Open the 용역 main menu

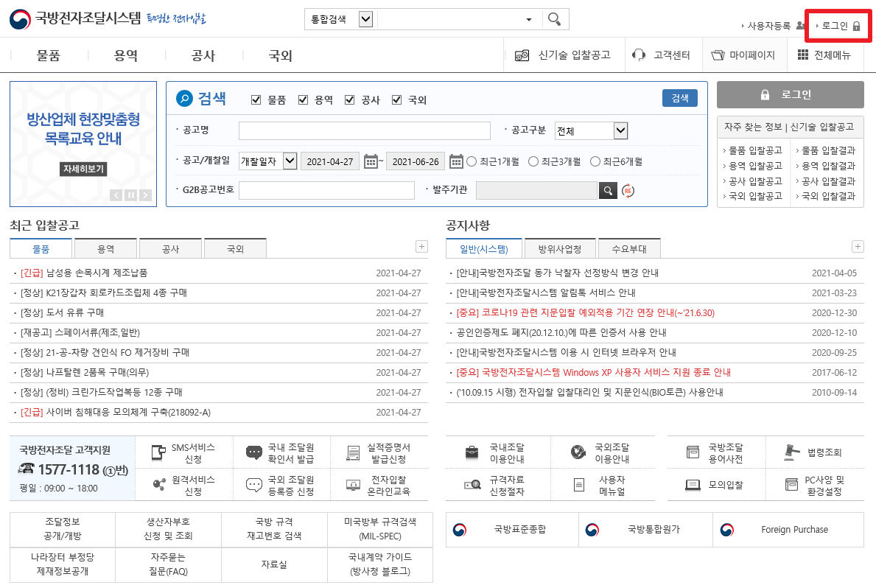pyautogui.click(x=126, y=55)
